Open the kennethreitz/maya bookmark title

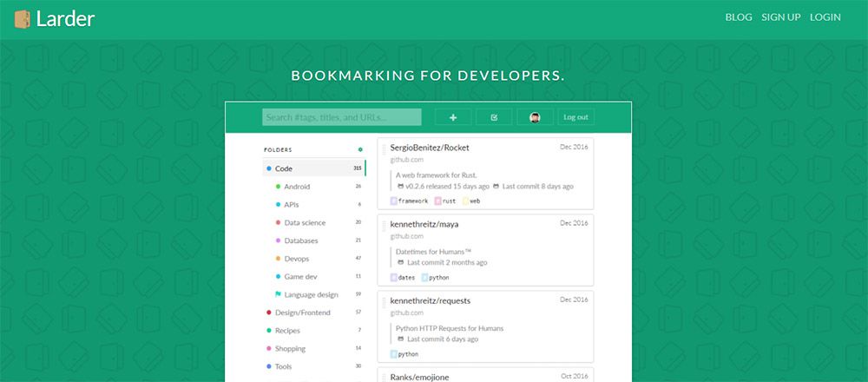[424, 224]
